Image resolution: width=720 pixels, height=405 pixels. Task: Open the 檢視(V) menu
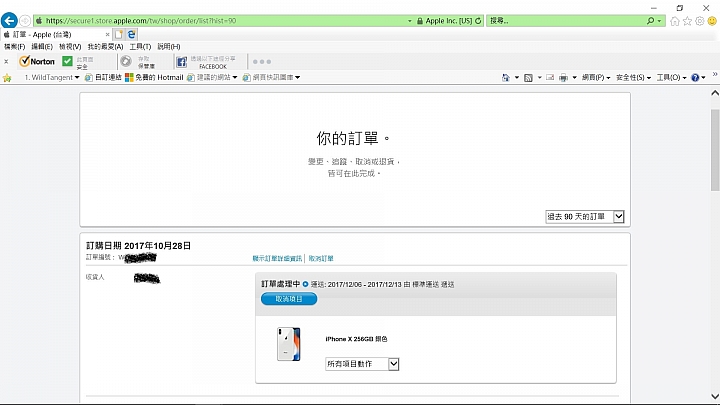coord(70,47)
